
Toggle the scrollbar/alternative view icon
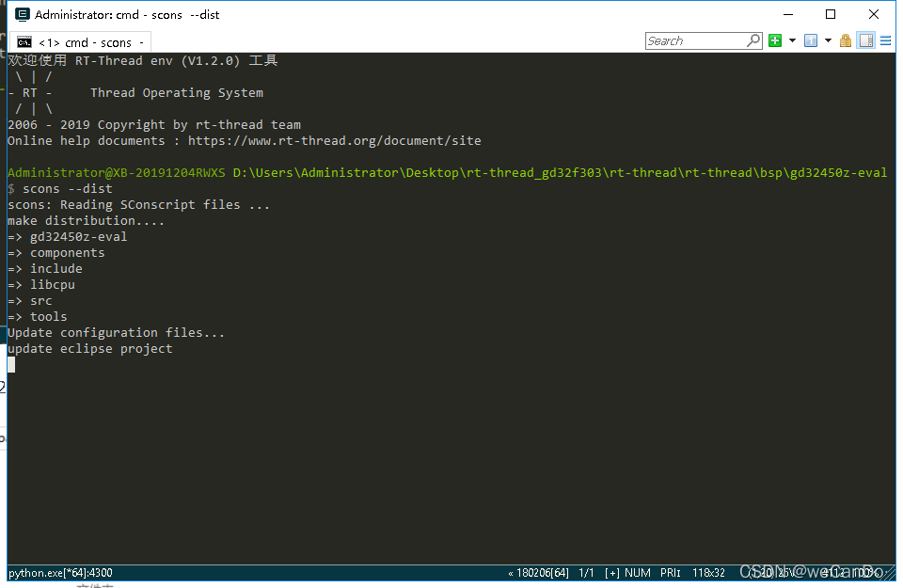(x=866, y=40)
